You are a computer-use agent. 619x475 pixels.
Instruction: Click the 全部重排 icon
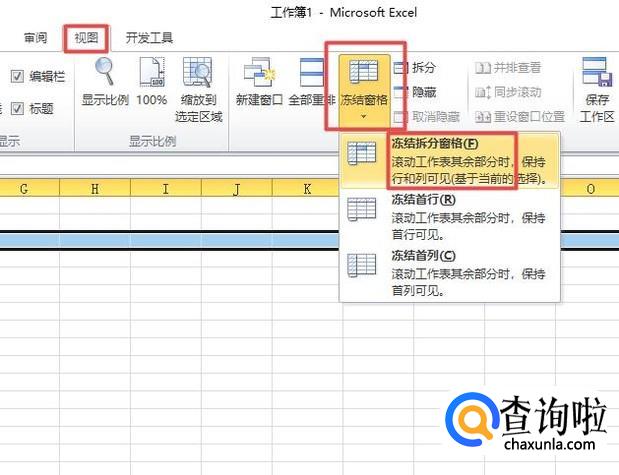[312, 72]
